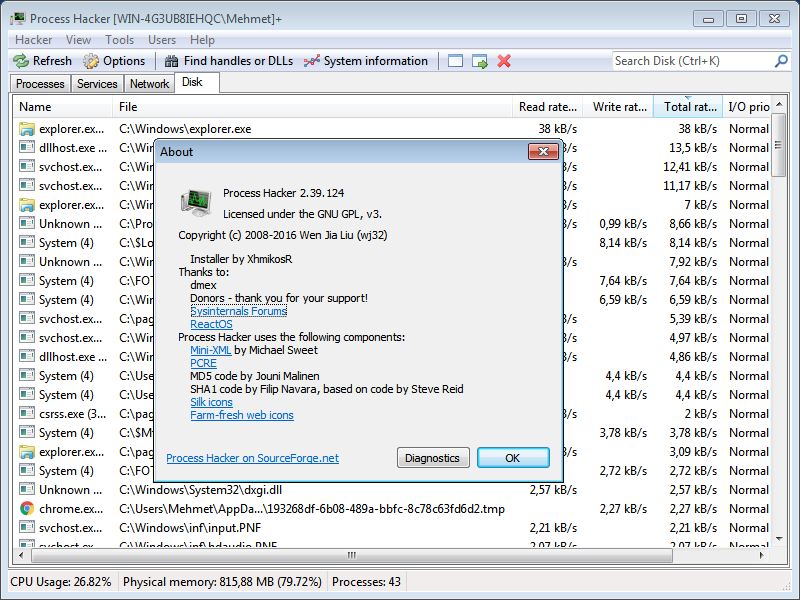Select the C:\Windows\explorer.exe file path

coord(185,129)
